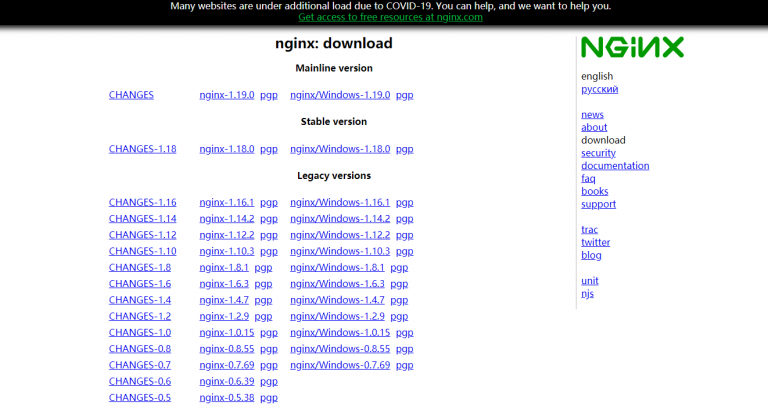Visit the nginx blog link

[x=591, y=255]
